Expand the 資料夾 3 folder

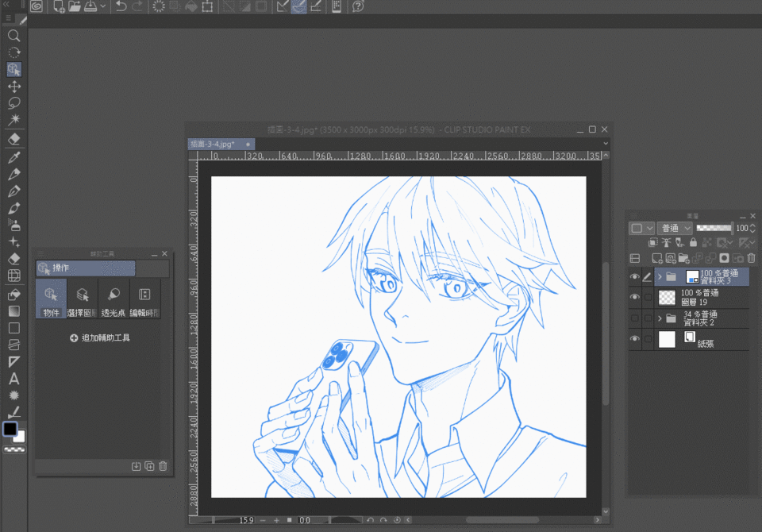(660, 276)
